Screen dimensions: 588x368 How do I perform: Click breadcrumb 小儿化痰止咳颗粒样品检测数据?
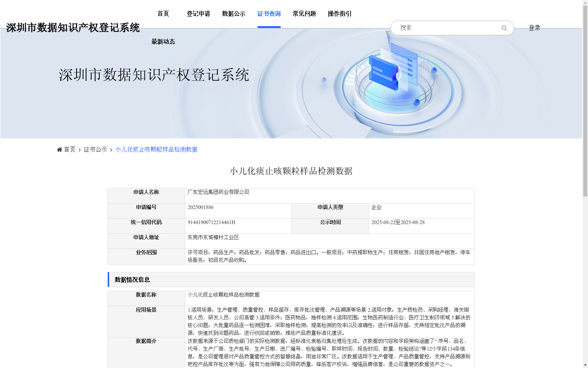pos(156,149)
